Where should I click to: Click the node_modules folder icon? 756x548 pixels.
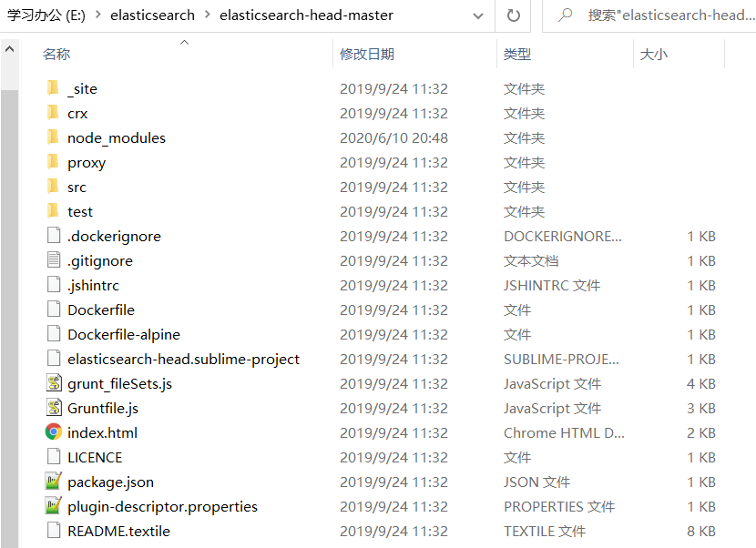[x=53, y=137]
